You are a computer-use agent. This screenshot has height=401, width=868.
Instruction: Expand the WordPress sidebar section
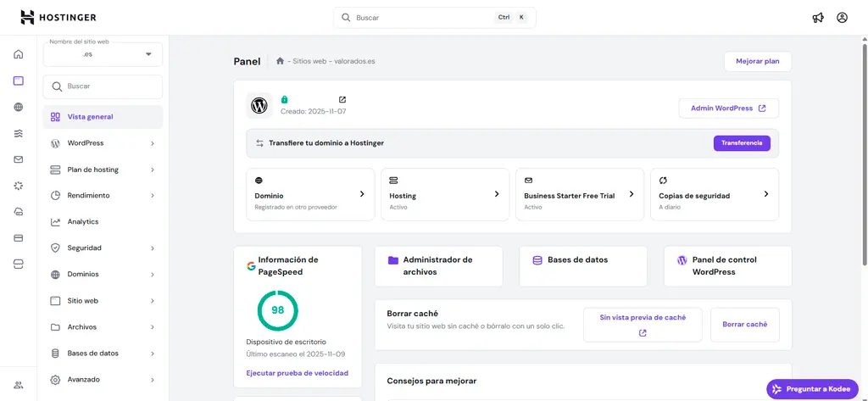coord(103,143)
